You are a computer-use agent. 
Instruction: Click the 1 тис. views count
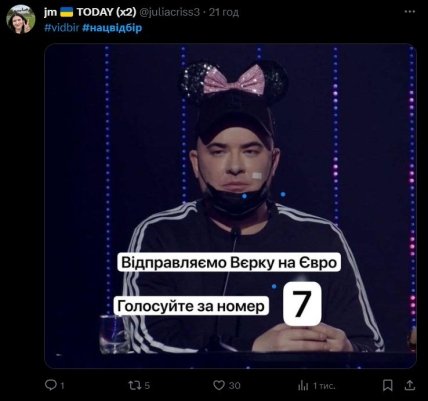pyautogui.click(x=324, y=386)
